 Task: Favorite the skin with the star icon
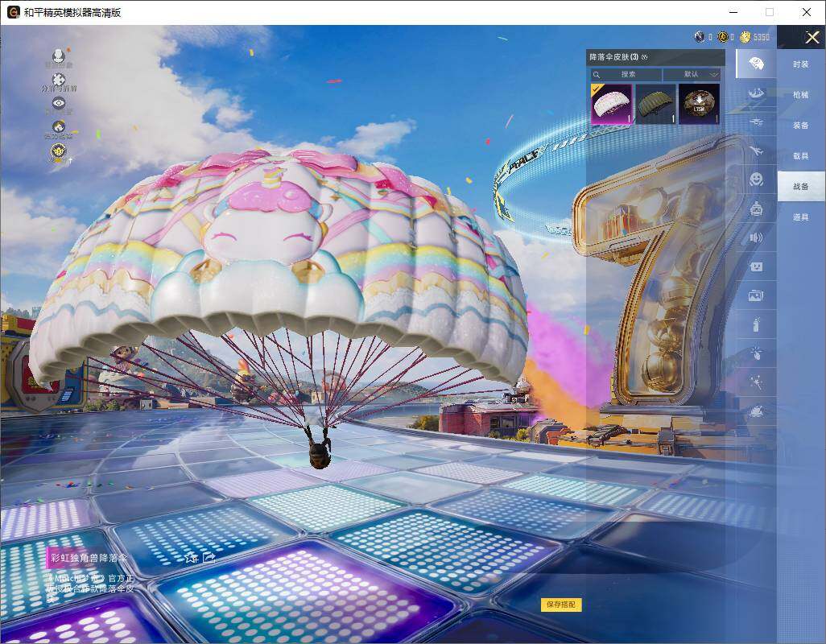click(x=191, y=557)
